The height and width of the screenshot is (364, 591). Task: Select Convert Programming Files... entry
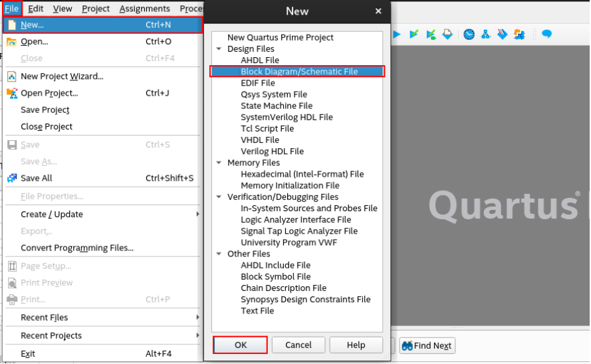102,248
